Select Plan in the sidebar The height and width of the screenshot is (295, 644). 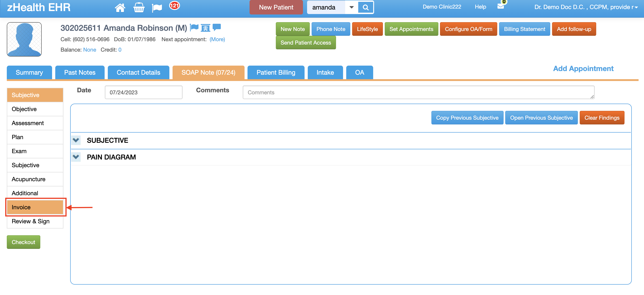[35, 137]
